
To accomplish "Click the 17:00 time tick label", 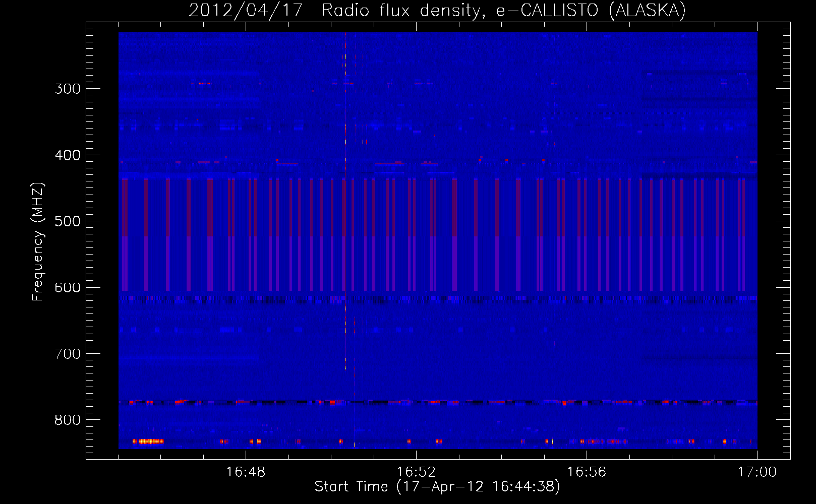I will [757, 472].
